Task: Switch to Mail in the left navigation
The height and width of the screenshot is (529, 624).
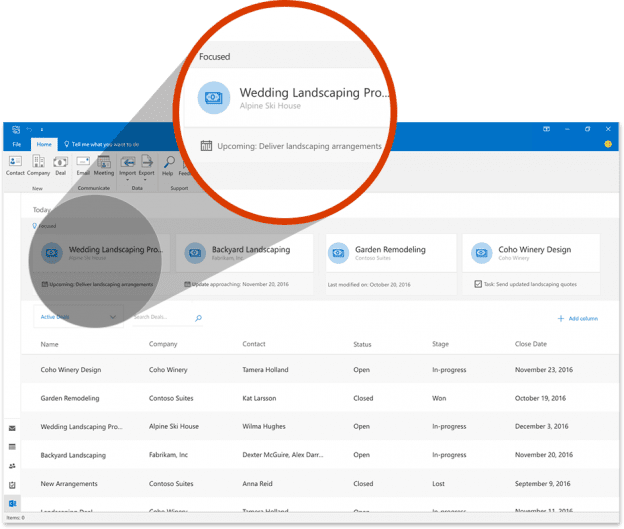Action: (12, 428)
